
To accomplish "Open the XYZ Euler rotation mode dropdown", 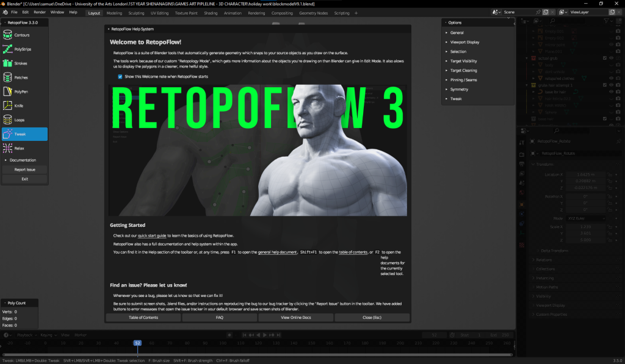I will [586, 219].
